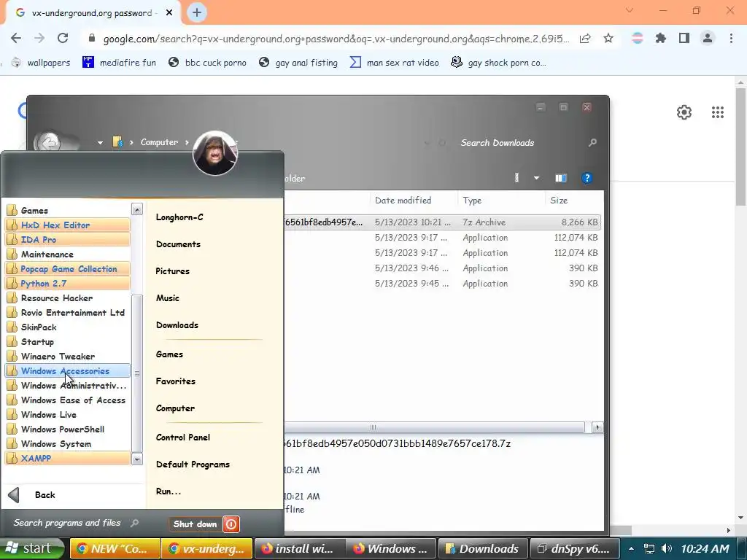Switch to dnSpy taskbar window
This screenshot has height=560, width=747.
pyautogui.click(x=575, y=548)
